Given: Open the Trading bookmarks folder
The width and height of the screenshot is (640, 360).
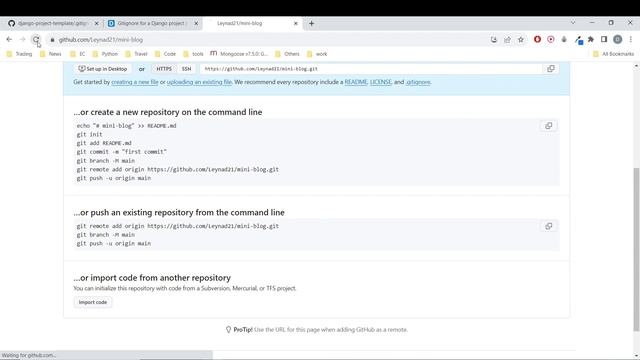Looking at the screenshot, I should [x=19, y=54].
